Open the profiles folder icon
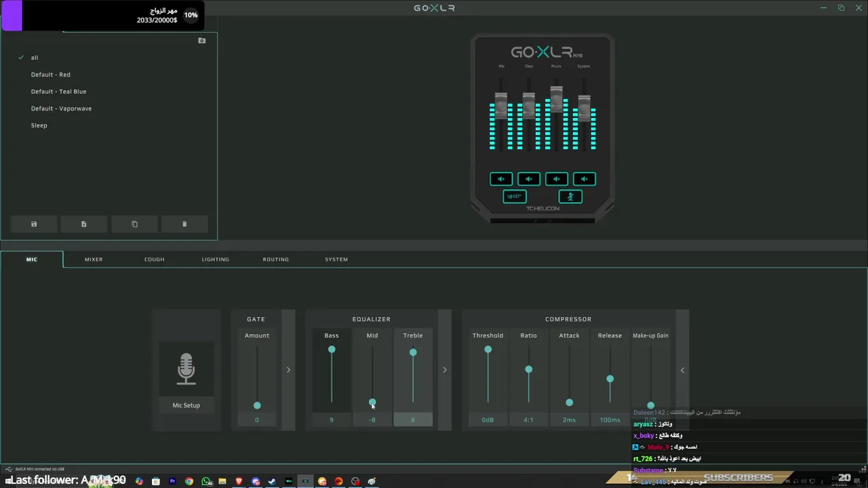This screenshot has width=868, height=488. (x=201, y=41)
